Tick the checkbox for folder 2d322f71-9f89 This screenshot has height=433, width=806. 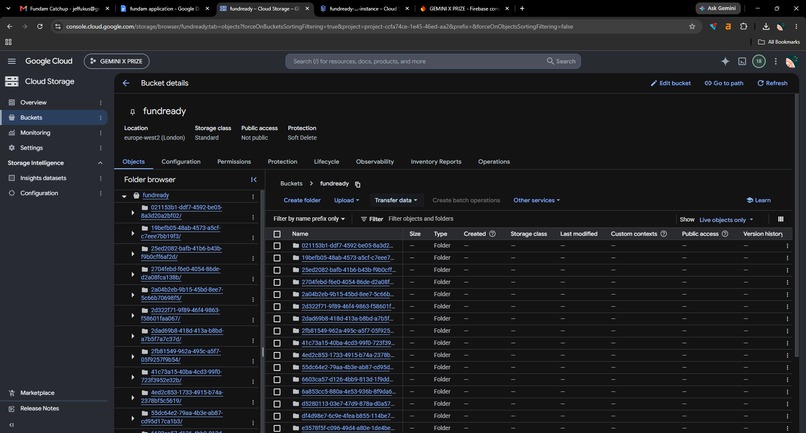coord(277,306)
